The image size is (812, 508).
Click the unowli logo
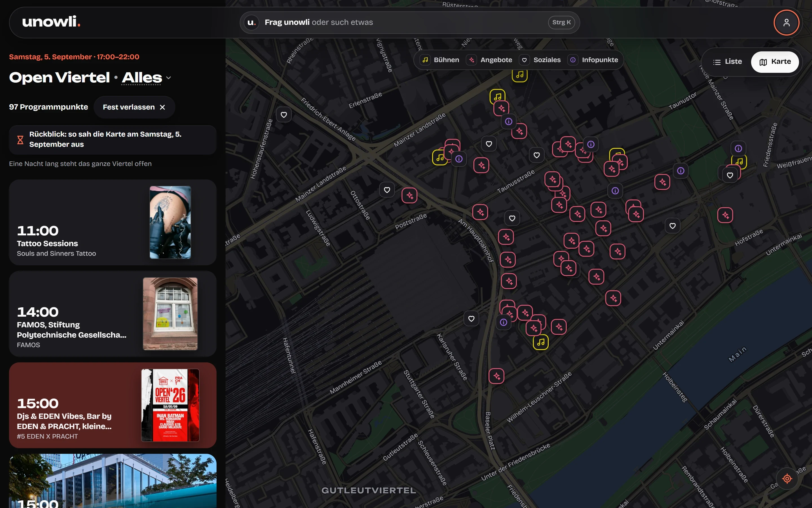pyautogui.click(x=51, y=22)
